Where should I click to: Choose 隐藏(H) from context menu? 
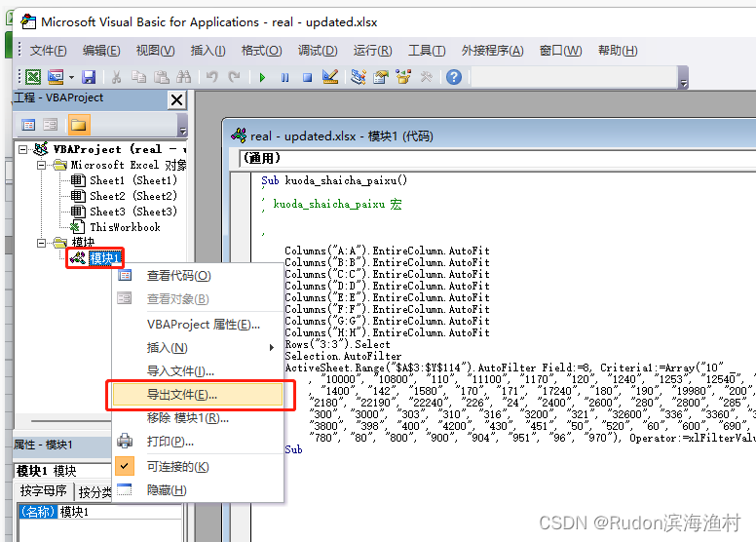pos(198,490)
